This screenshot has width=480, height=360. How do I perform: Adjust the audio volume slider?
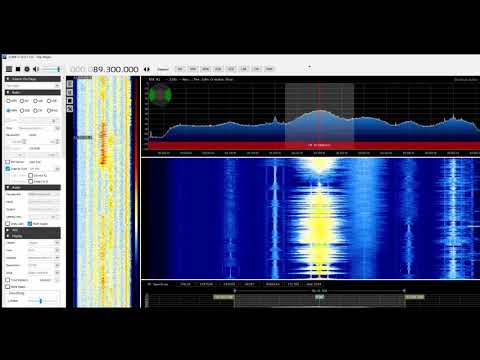pos(51,69)
